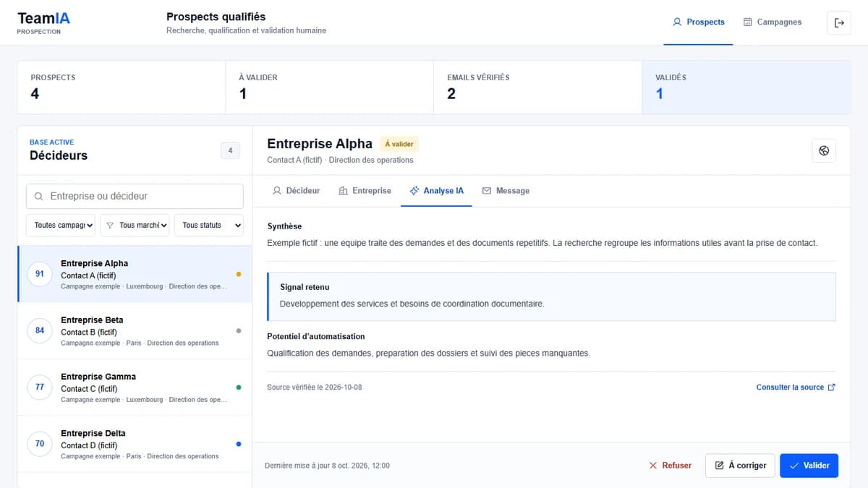Click the sparkle icon on Analyse IA tab

click(414, 191)
